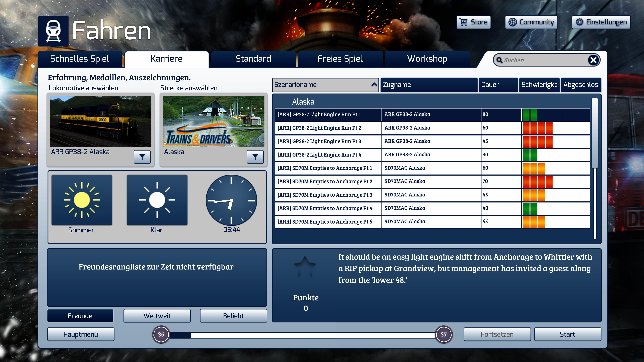The image size is (644, 362).
Task: Open the locomotive filter dropdown
Action: point(142,157)
